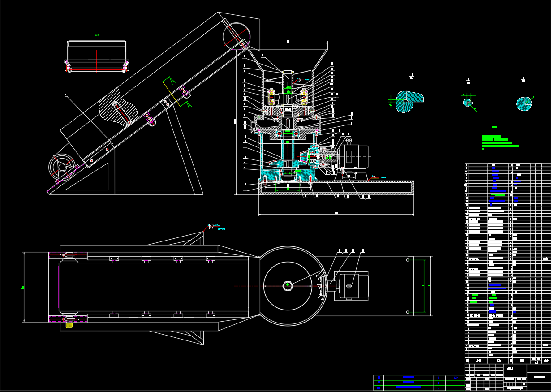The width and height of the screenshot is (551, 392).
Task: Select the upper mounting hole on base plate
Action: [408, 260]
